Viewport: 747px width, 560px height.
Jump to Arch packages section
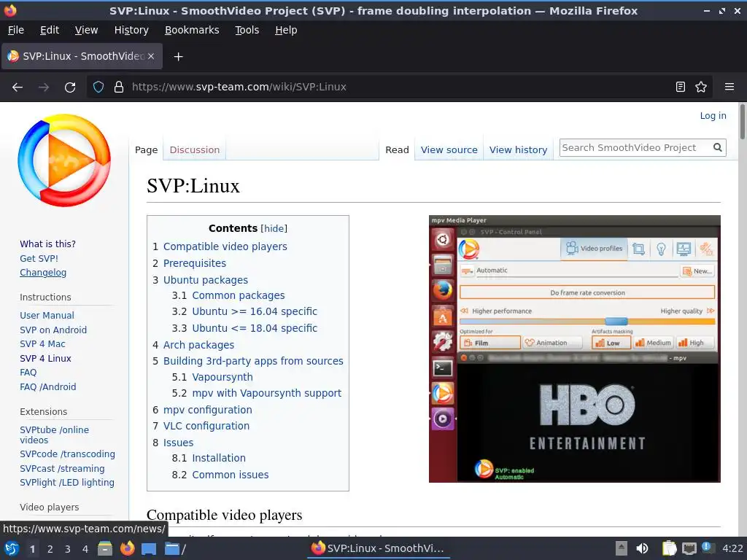tap(198, 345)
